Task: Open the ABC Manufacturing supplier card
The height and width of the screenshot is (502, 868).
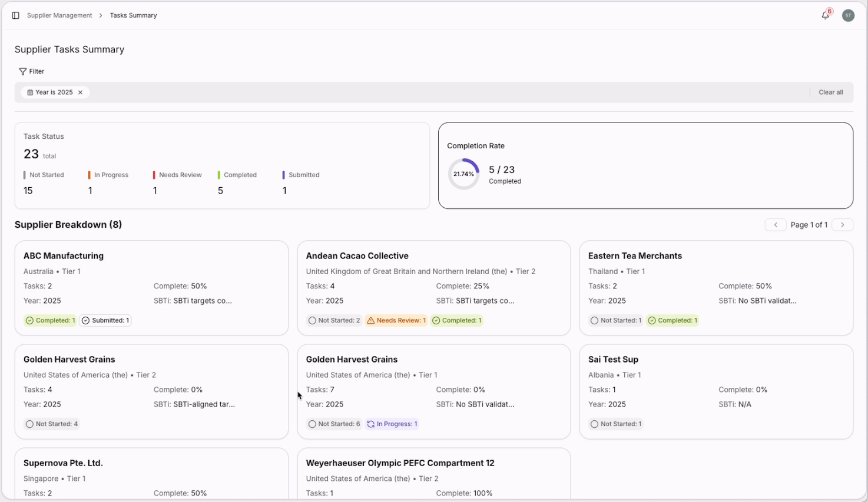Action: [151, 288]
